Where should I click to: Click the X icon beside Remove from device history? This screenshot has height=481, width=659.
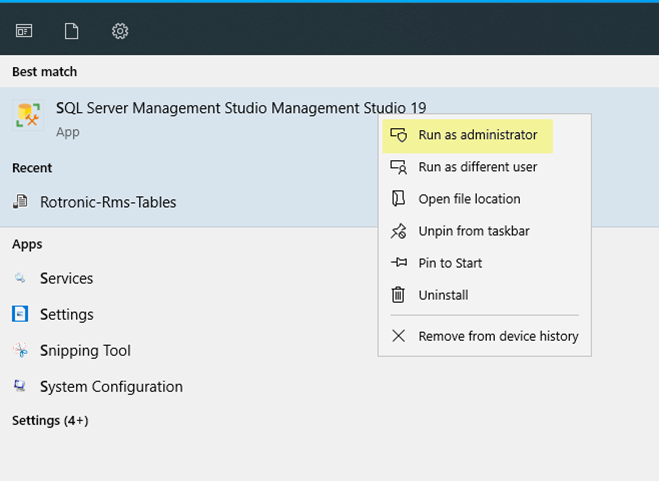coord(398,336)
